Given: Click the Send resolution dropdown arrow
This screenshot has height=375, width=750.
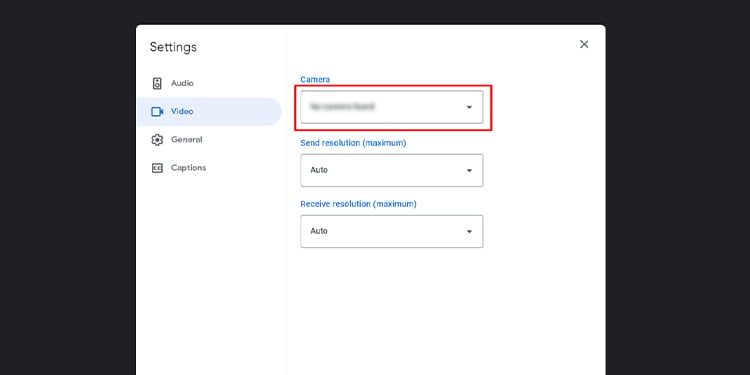Looking at the screenshot, I should click(x=469, y=170).
